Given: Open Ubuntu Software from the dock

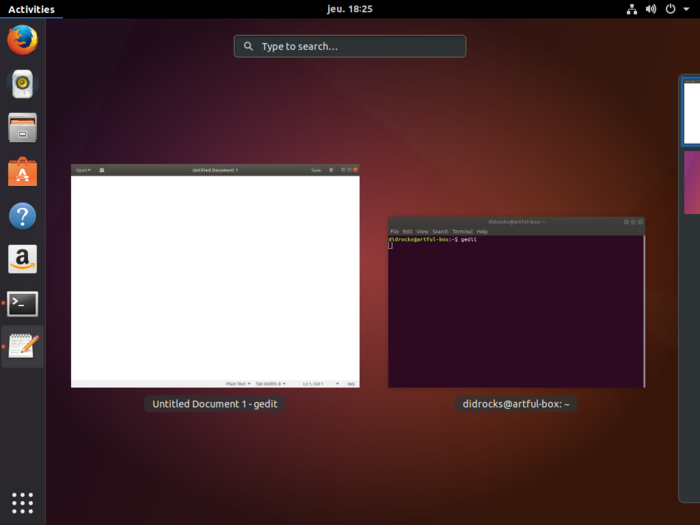Looking at the screenshot, I should pyautogui.click(x=22, y=172).
